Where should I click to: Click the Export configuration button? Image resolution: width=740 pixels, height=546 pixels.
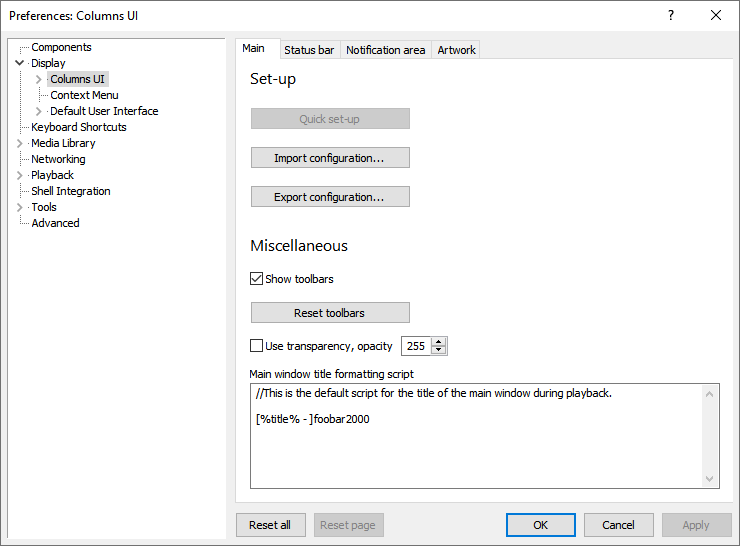tap(329, 197)
